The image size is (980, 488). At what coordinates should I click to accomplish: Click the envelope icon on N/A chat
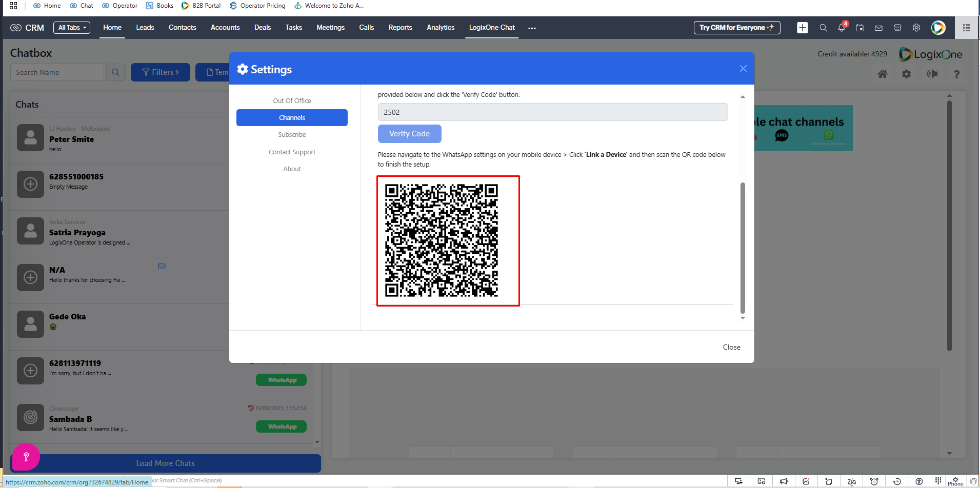tap(162, 267)
